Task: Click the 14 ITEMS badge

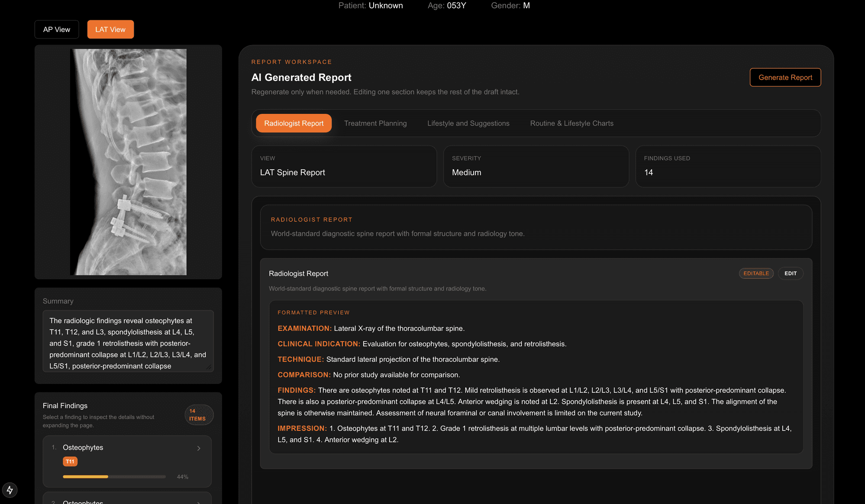Action: tap(199, 415)
